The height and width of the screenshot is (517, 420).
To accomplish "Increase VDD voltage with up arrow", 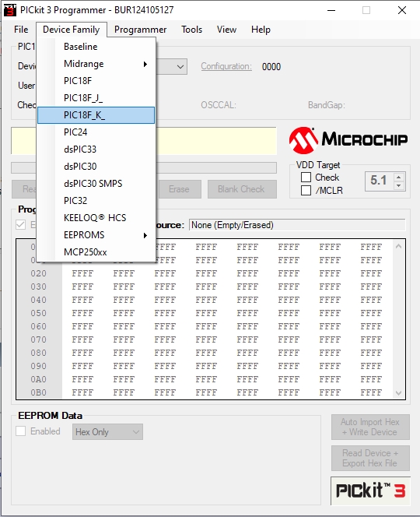I will coord(398,177).
